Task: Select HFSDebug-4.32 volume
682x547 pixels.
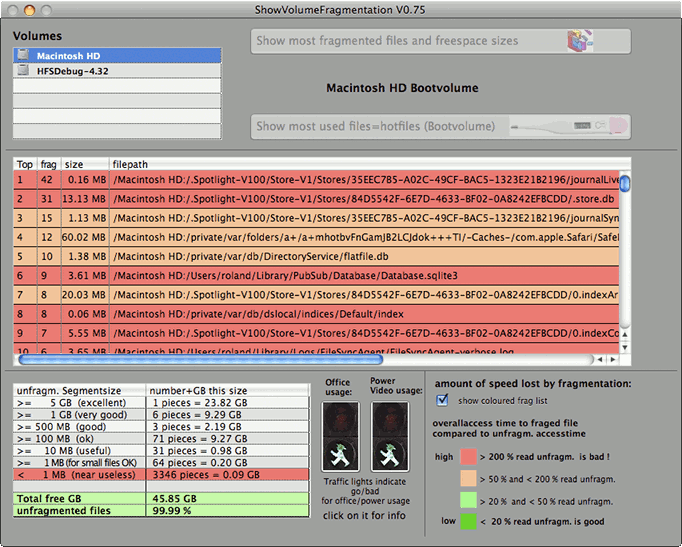Action: coord(117,71)
